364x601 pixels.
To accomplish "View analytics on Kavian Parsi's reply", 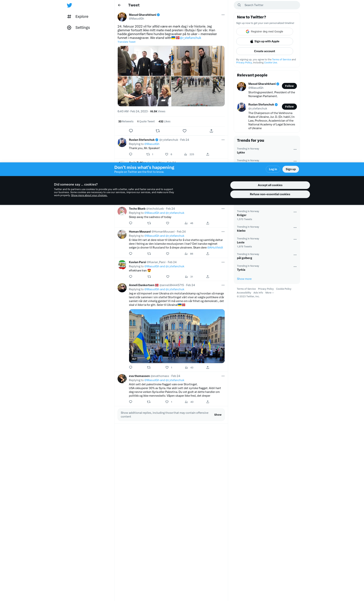I will pos(189,277).
